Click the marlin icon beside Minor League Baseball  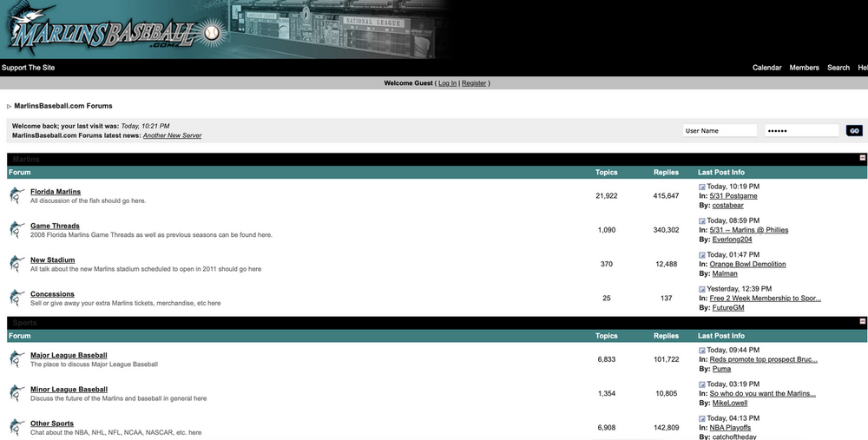(x=17, y=393)
